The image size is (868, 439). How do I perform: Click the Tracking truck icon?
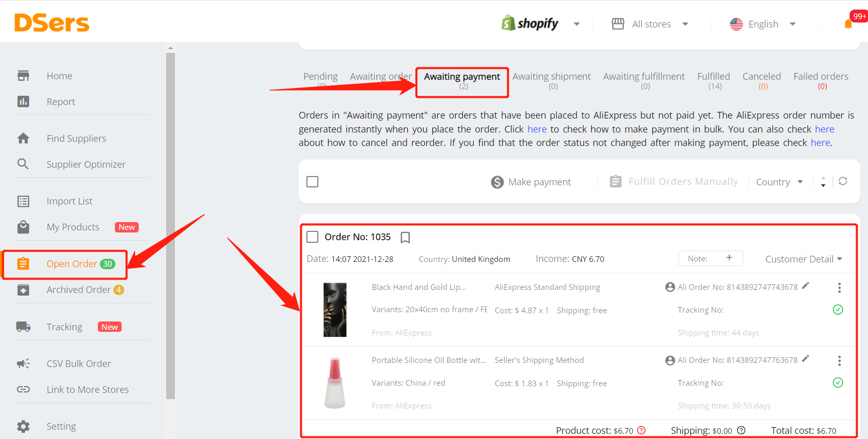23,327
